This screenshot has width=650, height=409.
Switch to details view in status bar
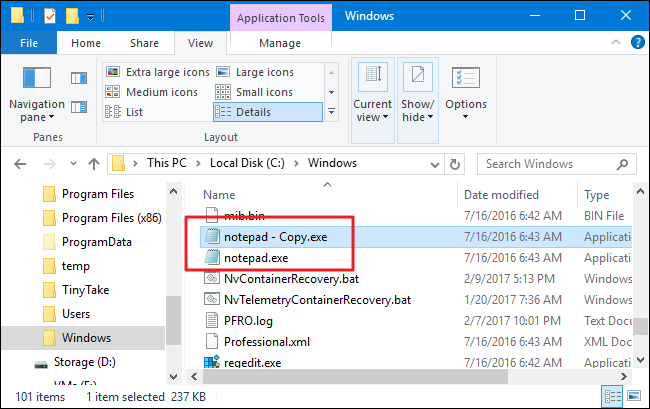tap(613, 397)
